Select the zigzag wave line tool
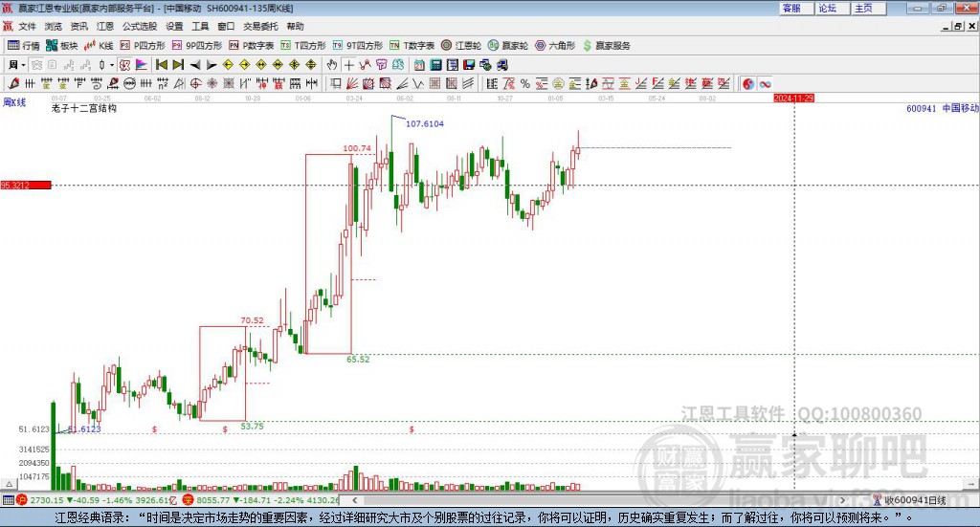The width and height of the screenshot is (980, 527). [x=418, y=83]
